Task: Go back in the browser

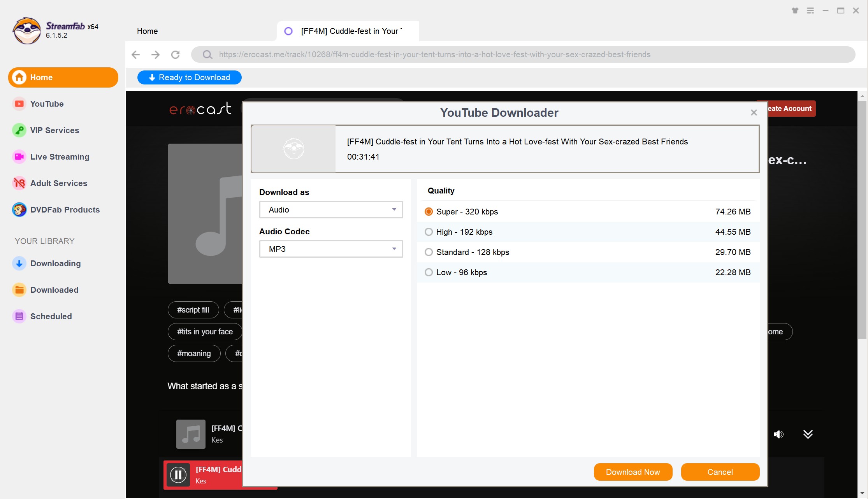Action: pyautogui.click(x=135, y=54)
